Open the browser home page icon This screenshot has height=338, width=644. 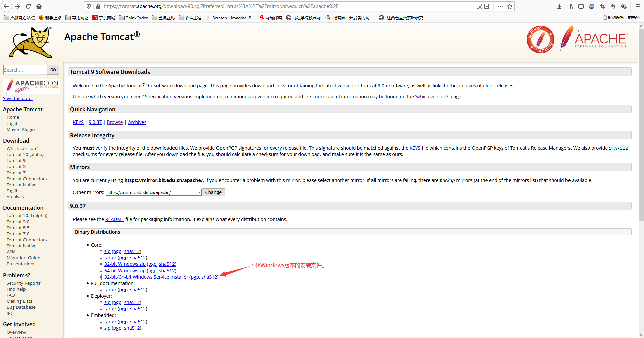click(x=39, y=6)
